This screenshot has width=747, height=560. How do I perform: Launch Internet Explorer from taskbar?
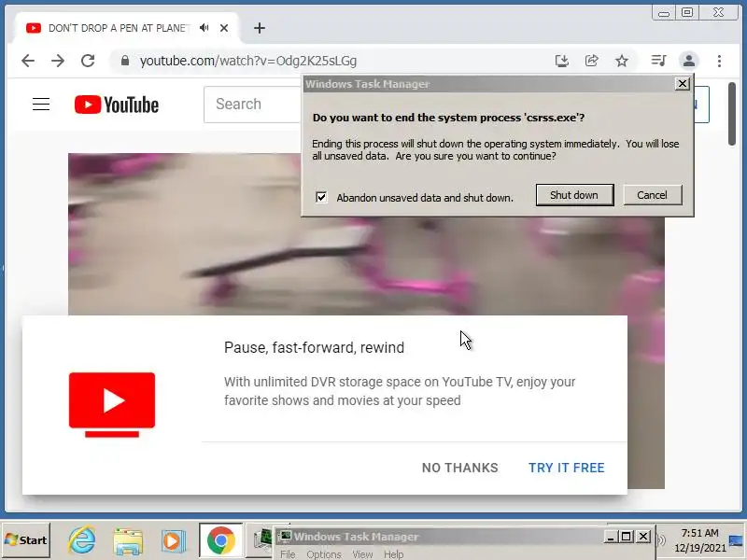81,540
